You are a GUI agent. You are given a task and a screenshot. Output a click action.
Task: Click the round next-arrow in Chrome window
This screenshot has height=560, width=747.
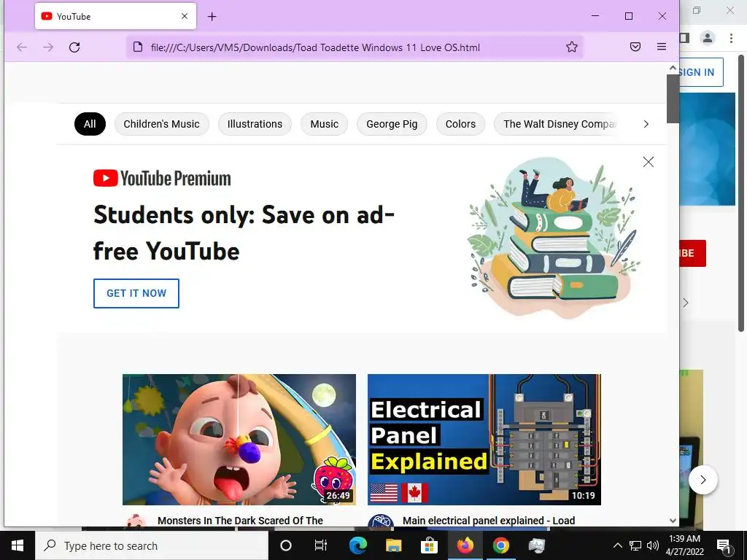point(703,480)
